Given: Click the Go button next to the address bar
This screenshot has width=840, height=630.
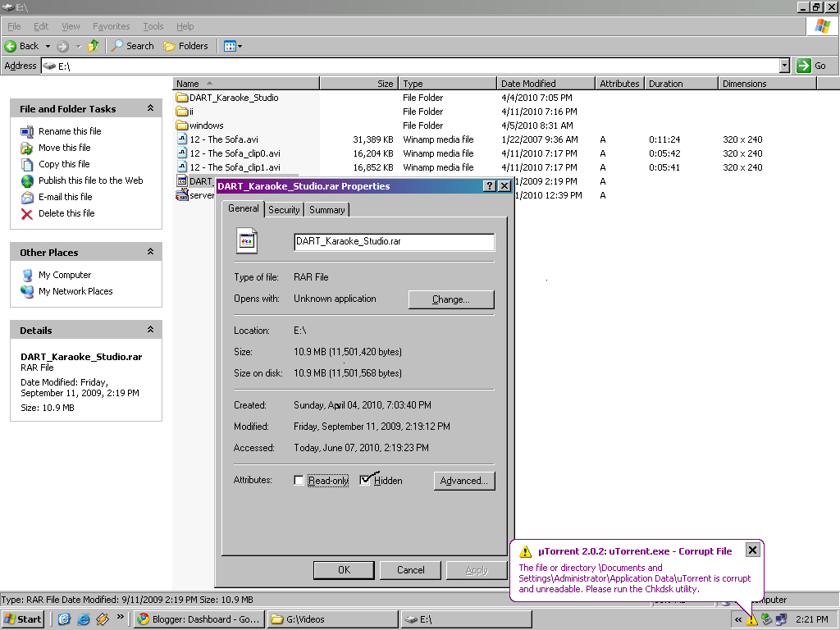Looking at the screenshot, I should [x=811, y=66].
